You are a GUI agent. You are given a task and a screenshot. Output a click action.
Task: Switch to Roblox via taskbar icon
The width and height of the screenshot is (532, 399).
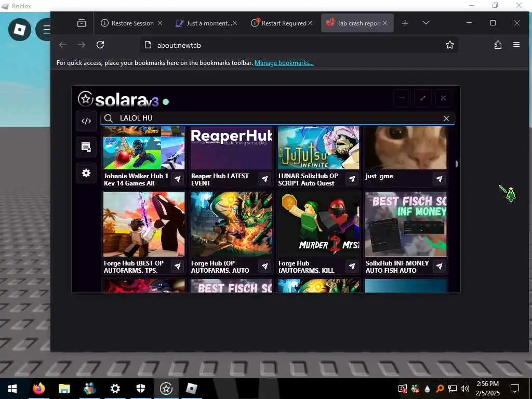pyautogui.click(x=191, y=389)
